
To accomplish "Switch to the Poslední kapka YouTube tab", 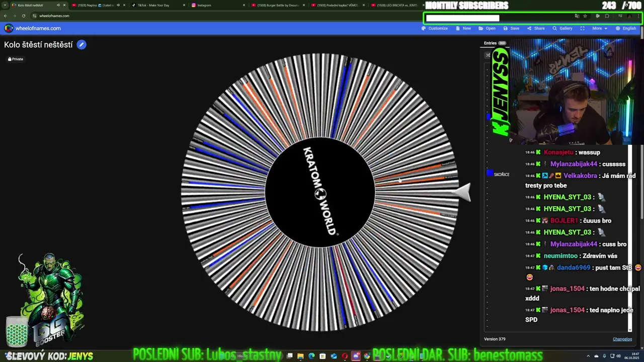I will (x=338, y=5).
